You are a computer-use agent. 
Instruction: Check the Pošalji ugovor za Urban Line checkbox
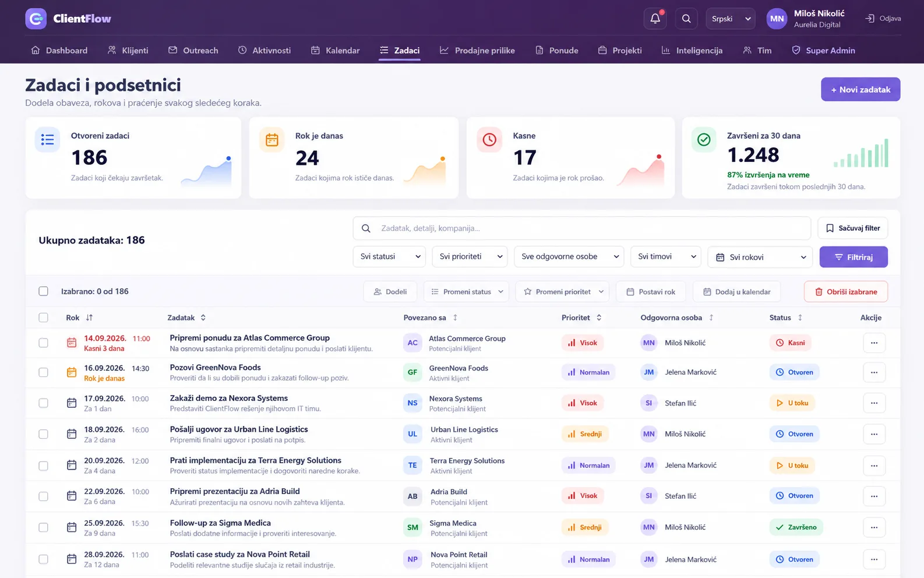point(43,434)
